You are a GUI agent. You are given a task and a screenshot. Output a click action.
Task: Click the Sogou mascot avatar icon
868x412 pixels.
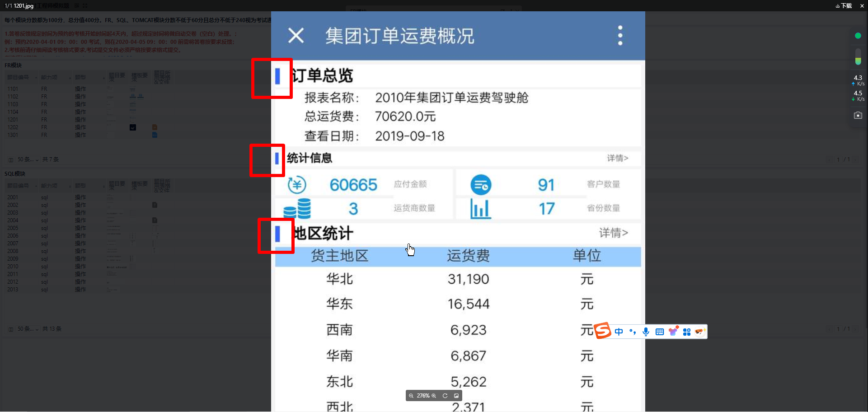[700, 331]
